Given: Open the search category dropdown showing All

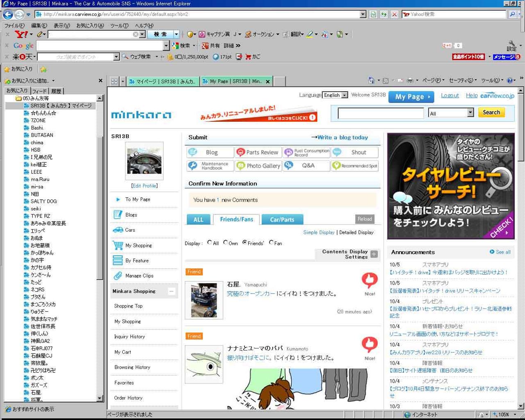Looking at the screenshot, I should click(x=451, y=112).
